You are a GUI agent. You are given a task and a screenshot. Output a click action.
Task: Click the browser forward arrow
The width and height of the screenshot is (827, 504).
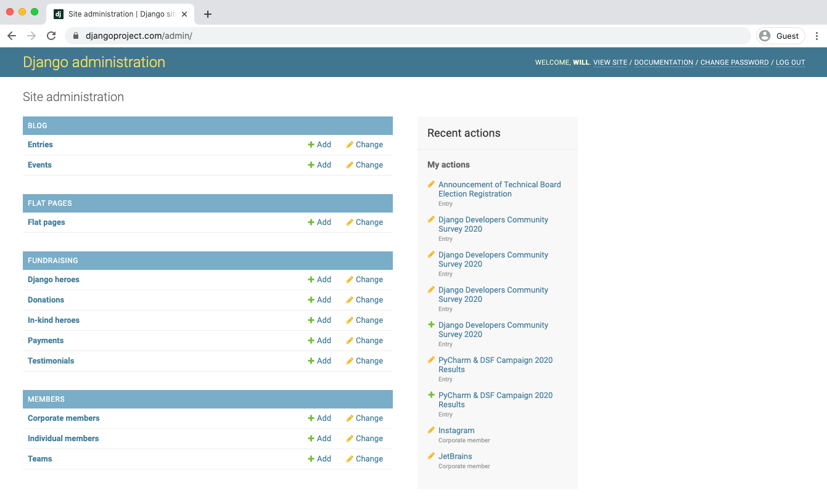31,36
